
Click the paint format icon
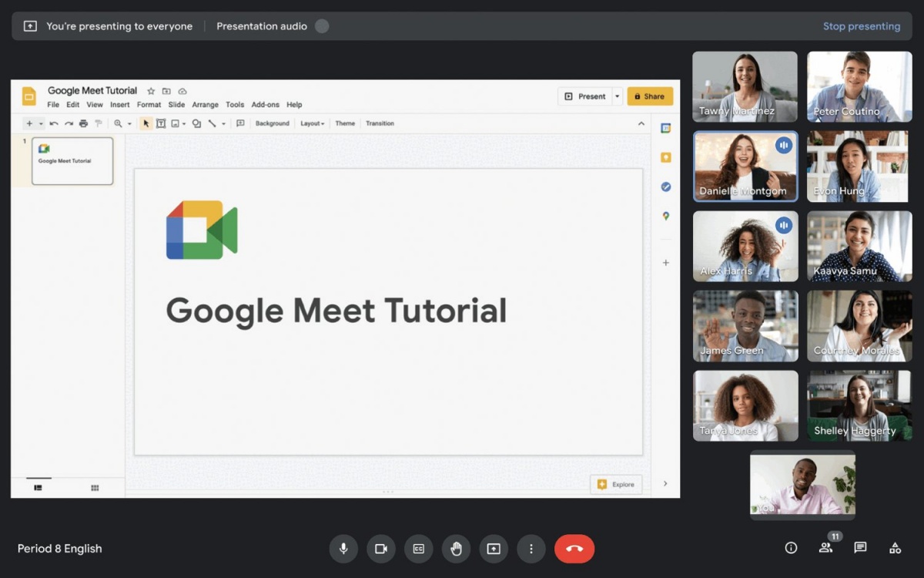[98, 123]
